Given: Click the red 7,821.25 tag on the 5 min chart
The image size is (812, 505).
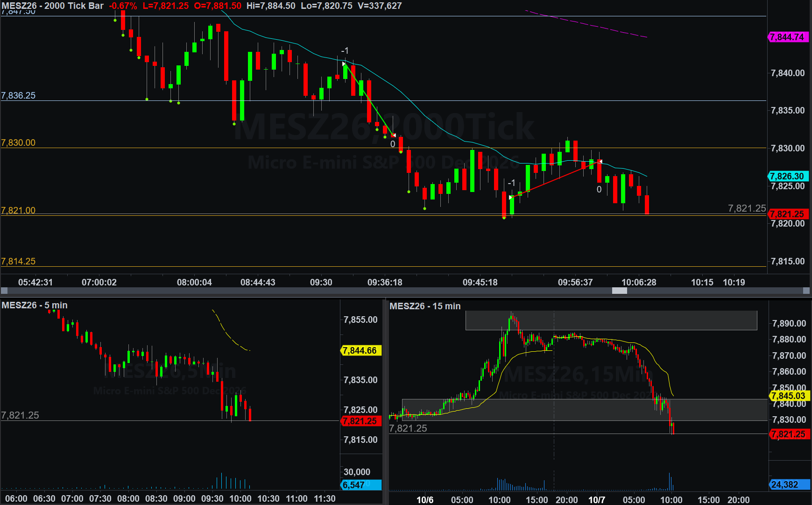Looking at the screenshot, I should (361, 421).
